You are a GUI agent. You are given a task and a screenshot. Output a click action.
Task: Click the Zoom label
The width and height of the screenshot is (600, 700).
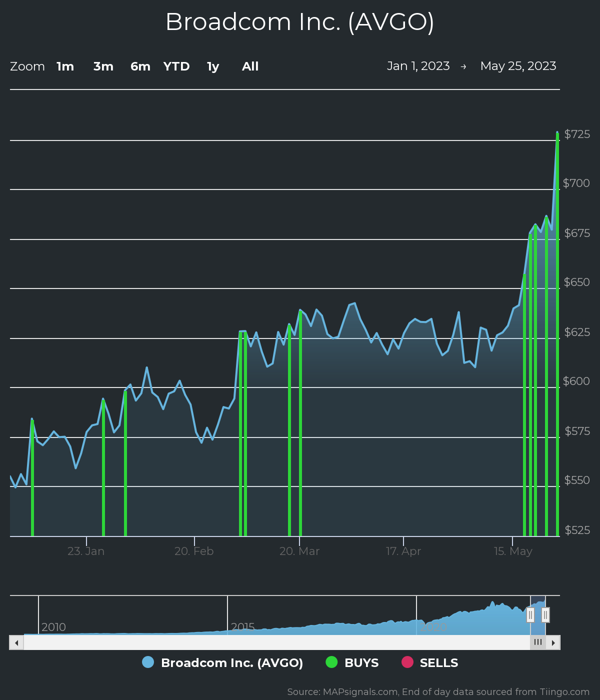27,66
